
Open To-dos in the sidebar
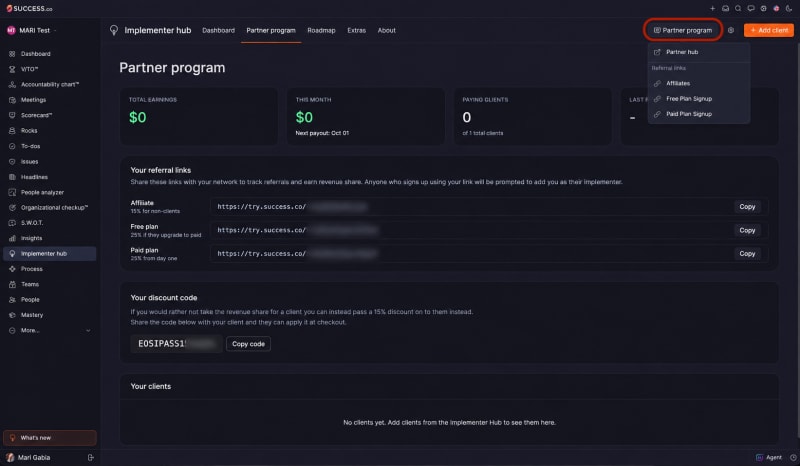tap(49, 146)
